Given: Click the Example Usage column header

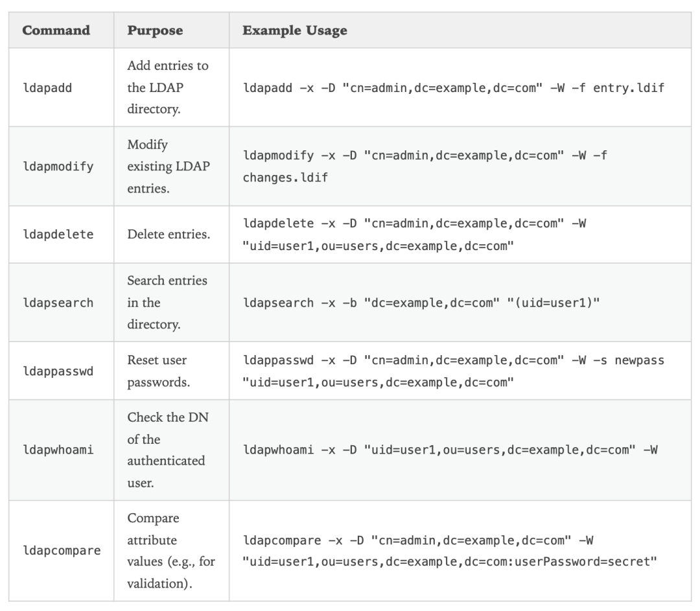Looking at the screenshot, I should (x=295, y=30).
